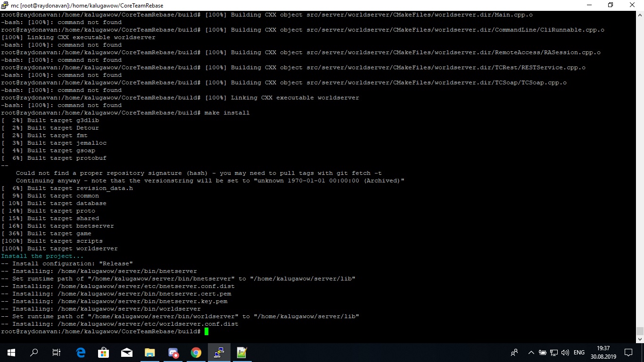The height and width of the screenshot is (362, 644).
Task: Click the terminal scrollbar up arrow
Action: 640,15
